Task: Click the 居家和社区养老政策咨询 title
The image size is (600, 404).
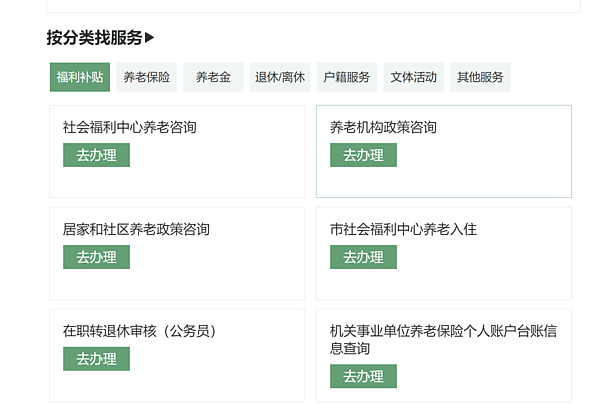Action: [136, 229]
